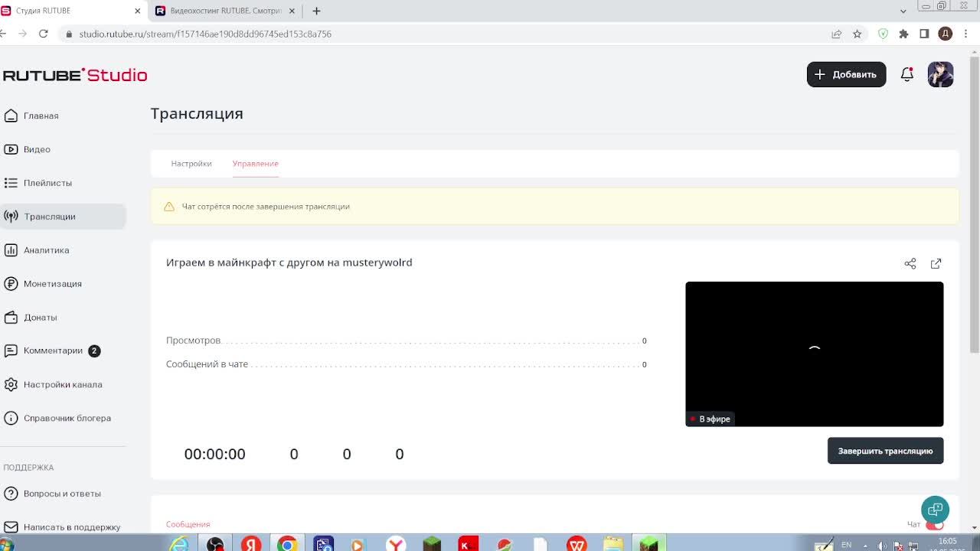This screenshot has width=980, height=551.
Task: Open the notifications bell
Action: [x=907, y=74]
